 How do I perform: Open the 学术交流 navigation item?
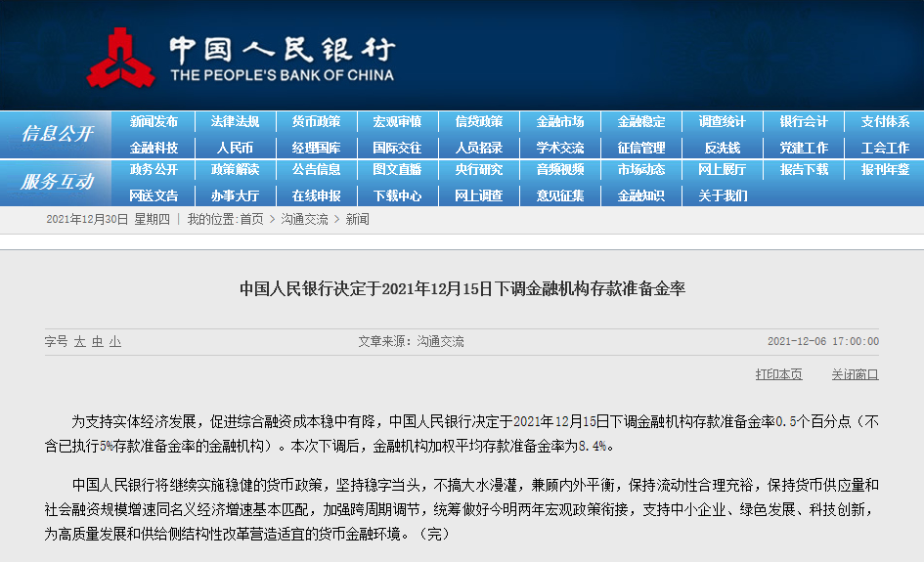pyautogui.click(x=560, y=148)
